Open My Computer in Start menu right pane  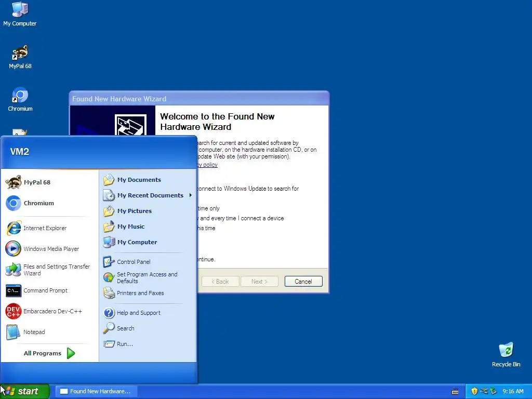pyautogui.click(x=148, y=242)
